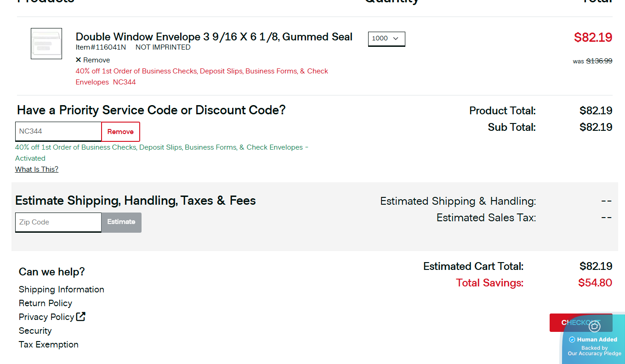Click inside the discount code field showing NC344
Screen dimensions: 625x364
click(58, 131)
